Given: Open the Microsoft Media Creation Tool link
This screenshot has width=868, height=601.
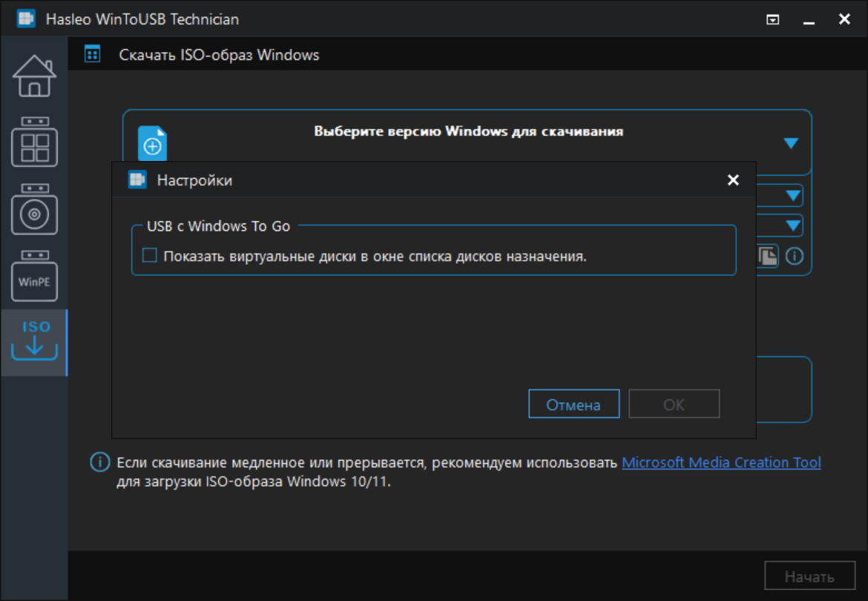Looking at the screenshot, I should pos(721,463).
